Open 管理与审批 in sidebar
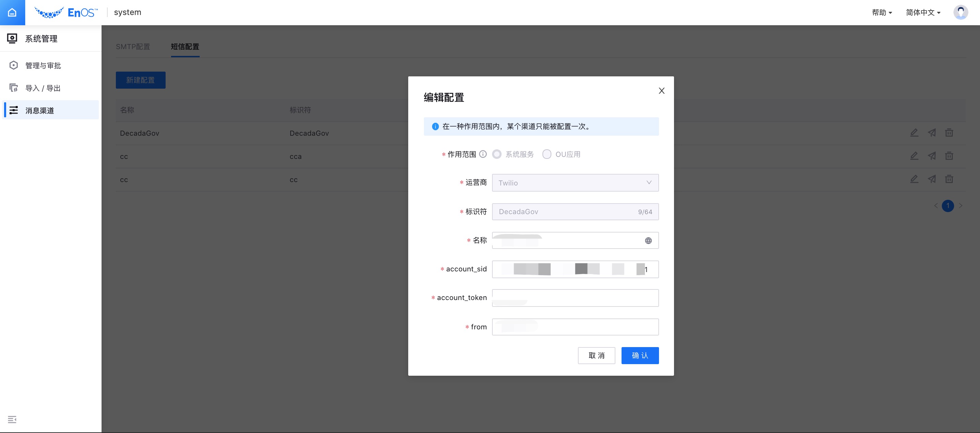 pos(43,65)
